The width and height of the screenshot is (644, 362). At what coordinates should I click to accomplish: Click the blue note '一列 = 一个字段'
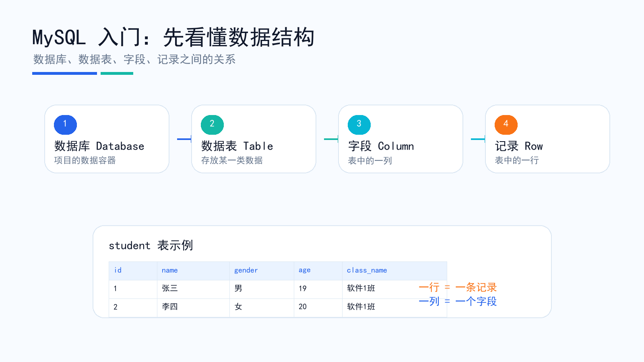click(x=458, y=301)
